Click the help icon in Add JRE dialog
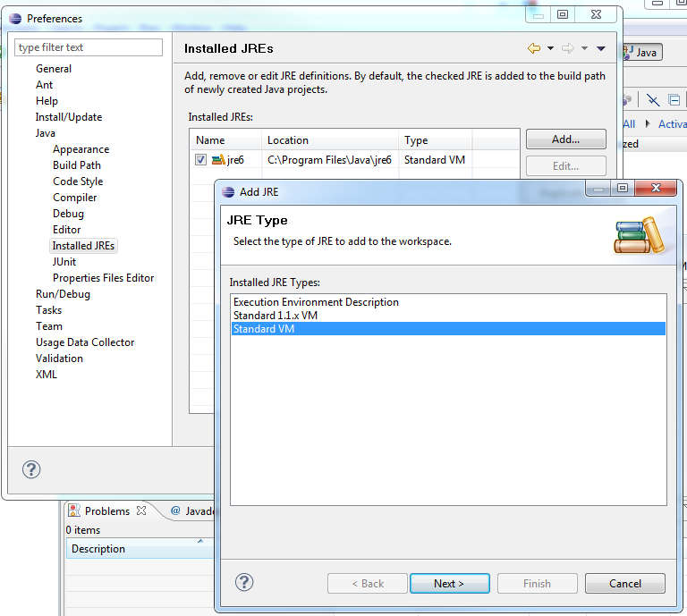The image size is (687, 616). click(244, 582)
